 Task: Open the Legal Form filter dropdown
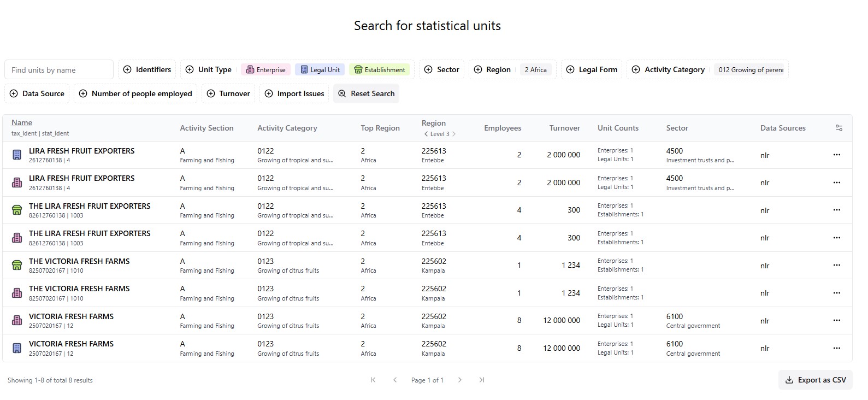pyautogui.click(x=592, y=69)
